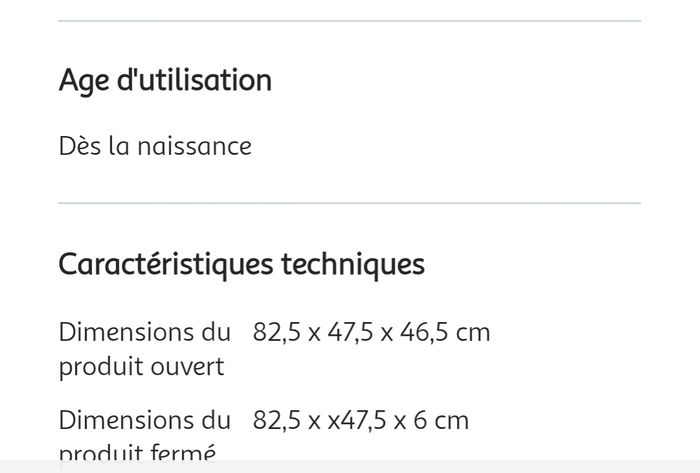Click the "Caractéristiques techniques" section heading
The image size is (700, 473).
pyautogui.click(x=241, y=265)
